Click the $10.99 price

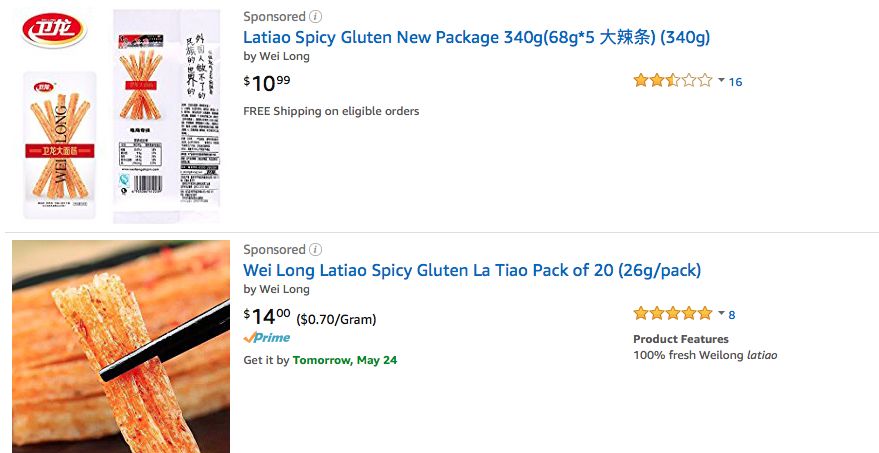[267, 83]
